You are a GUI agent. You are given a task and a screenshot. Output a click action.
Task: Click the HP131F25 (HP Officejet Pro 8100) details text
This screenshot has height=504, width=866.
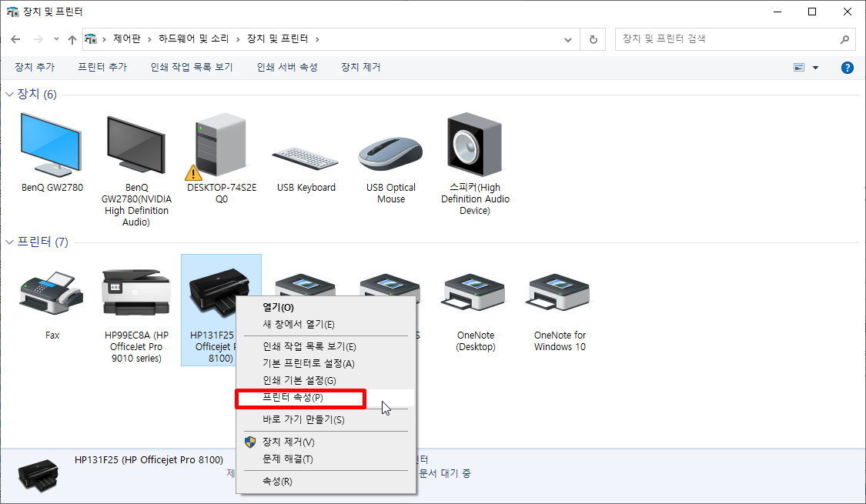point(149,460)
